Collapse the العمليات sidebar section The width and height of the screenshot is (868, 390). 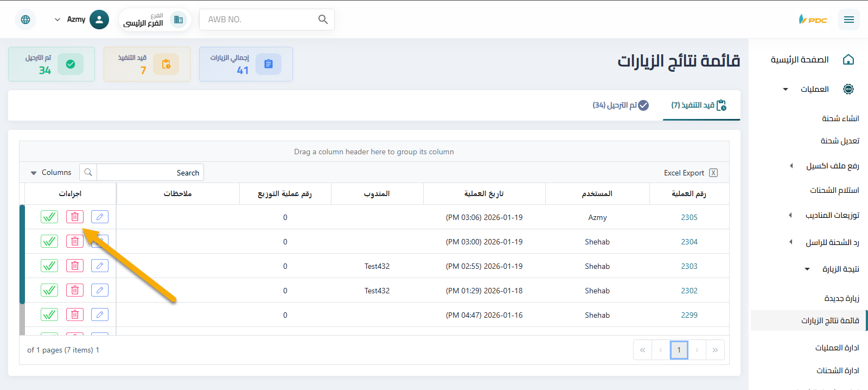[x=786, y=89]
